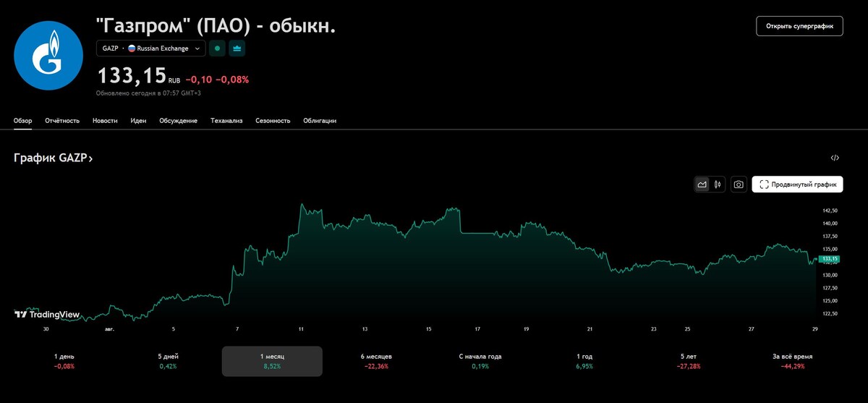This screenshot has height=403, width=868.
Task: Take a chart snapshot with camera icon
Action: (739, 184)
